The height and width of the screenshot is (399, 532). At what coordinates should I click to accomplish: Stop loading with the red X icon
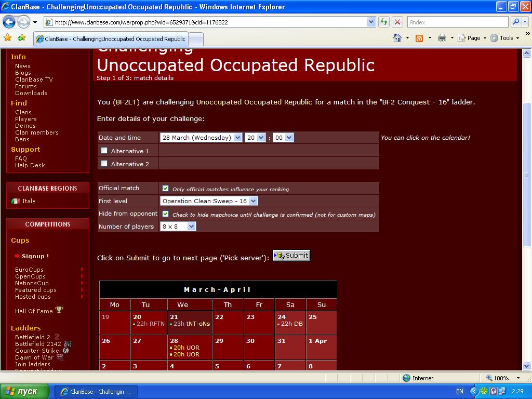tap(397, 22)
